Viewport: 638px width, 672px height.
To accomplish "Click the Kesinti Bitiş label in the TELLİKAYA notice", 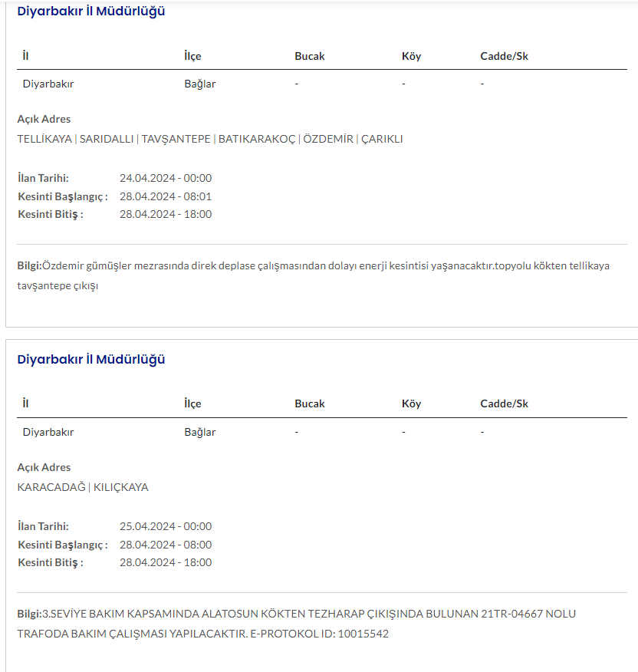I will coord(51,214).
